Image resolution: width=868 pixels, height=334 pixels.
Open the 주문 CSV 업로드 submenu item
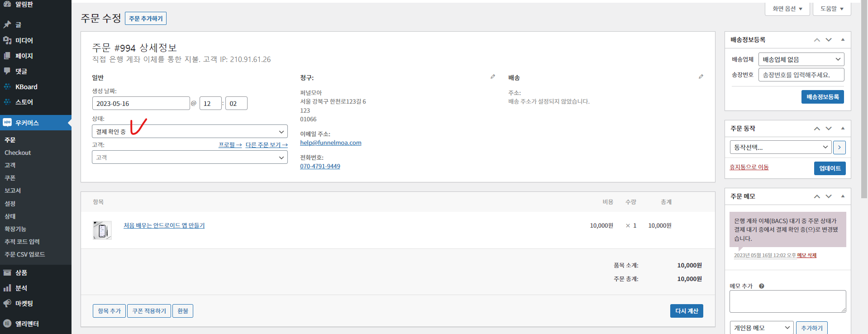click(x=25, y=254)
